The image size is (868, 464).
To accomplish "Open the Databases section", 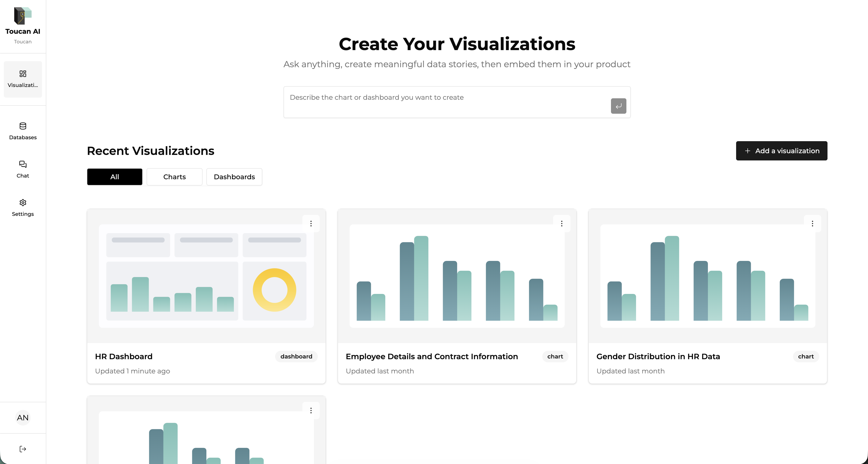I will (x=23, y=131).
